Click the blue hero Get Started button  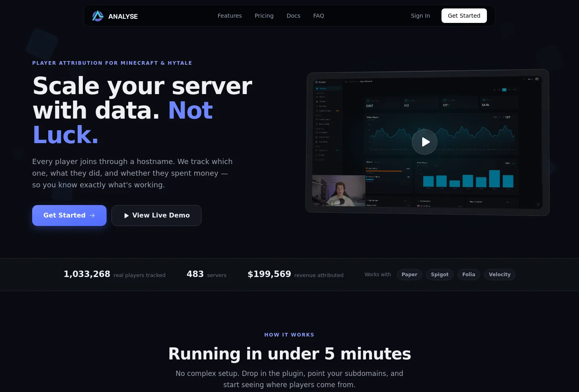69,215
